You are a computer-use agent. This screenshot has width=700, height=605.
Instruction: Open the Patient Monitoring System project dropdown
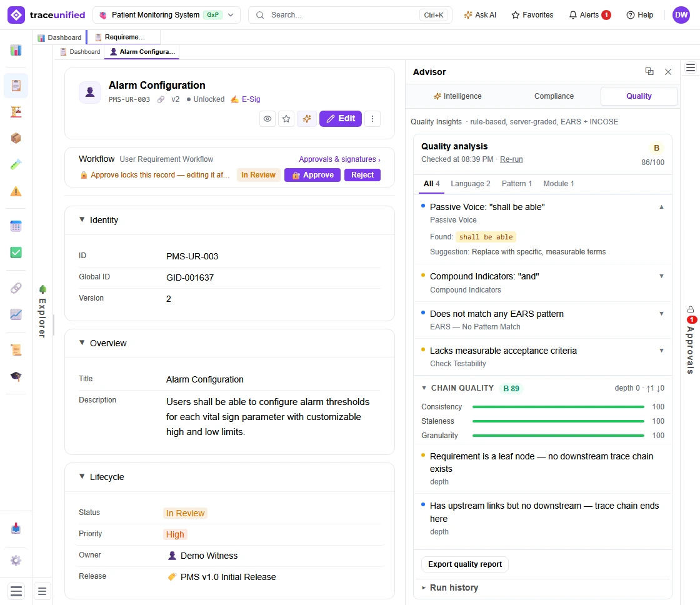click(x=166, y=15)
